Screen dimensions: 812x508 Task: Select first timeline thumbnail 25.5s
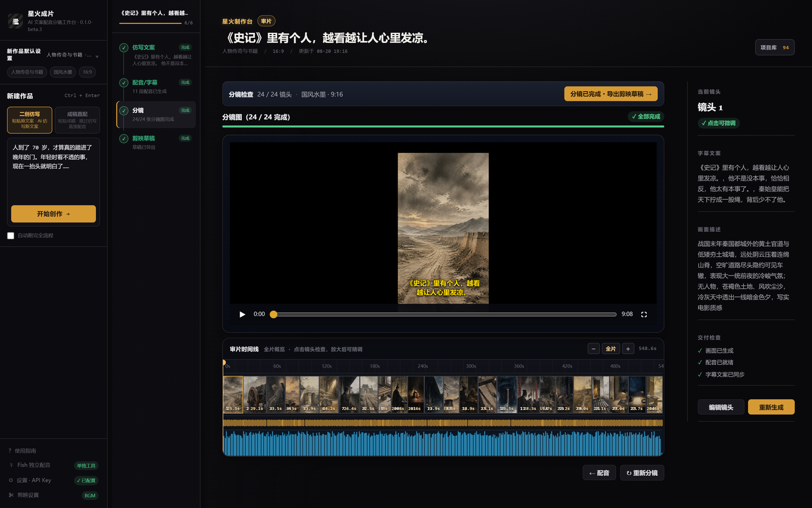click(233, 395)
